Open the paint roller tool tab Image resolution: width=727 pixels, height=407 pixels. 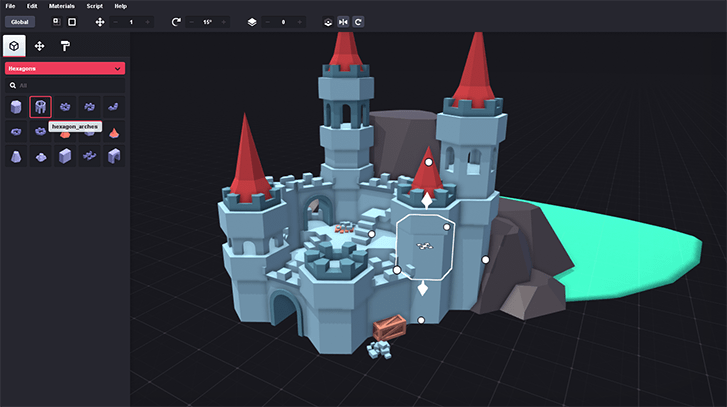(x=64, y=46)
